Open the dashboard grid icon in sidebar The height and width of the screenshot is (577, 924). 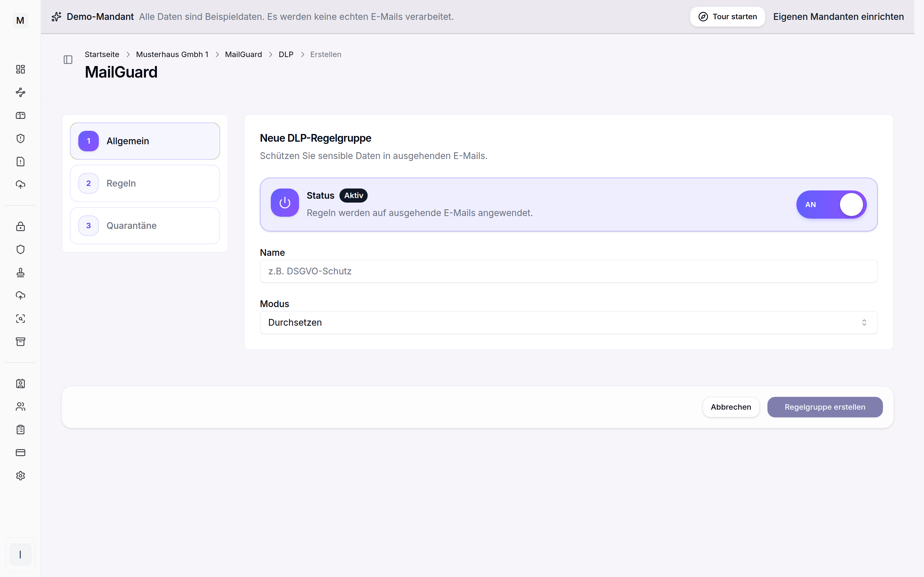pyautogui.click(x=20, y=69)
